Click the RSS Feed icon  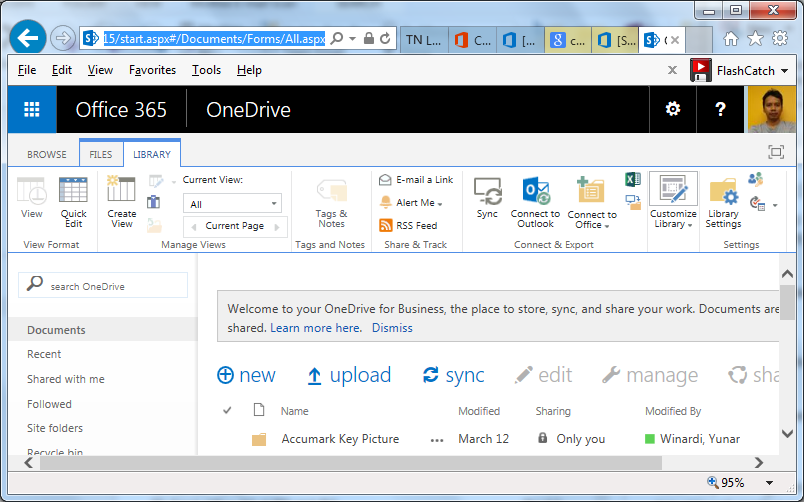[x=386, y=225]
